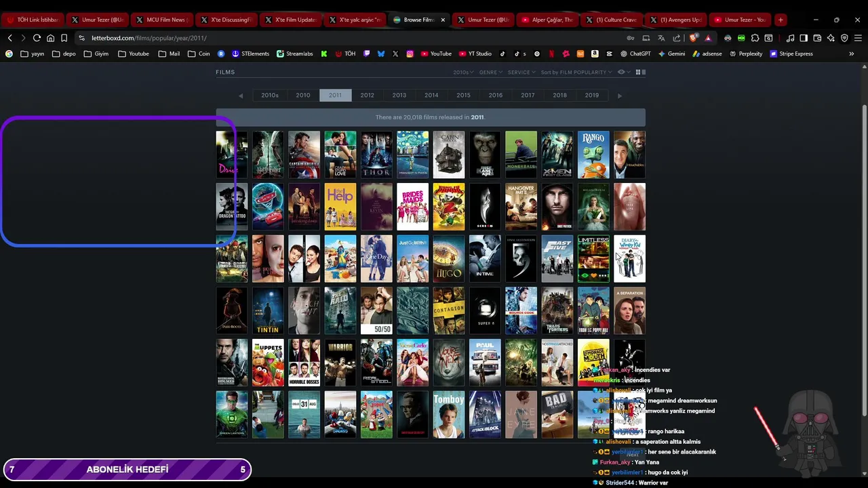Open the Moneyball film poster
868x488 pixels.
tap(521, 155)
